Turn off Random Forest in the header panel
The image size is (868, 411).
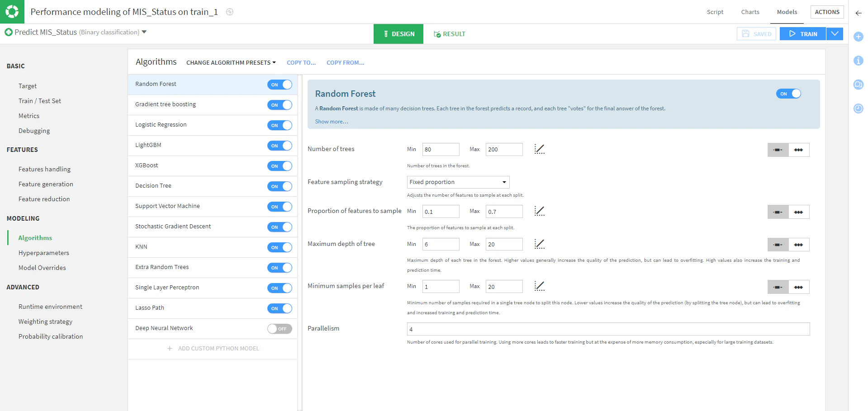[x=788, y=94]
